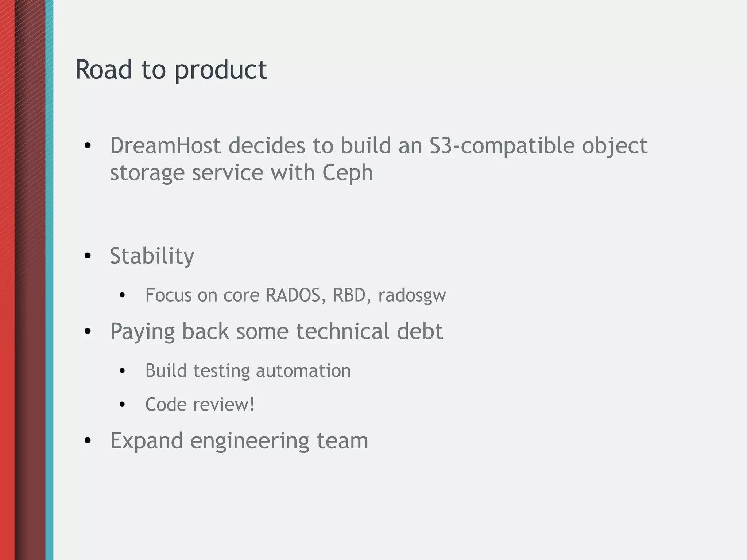Click the bullet dot before "Expand engineering team"

coord(88,441)
